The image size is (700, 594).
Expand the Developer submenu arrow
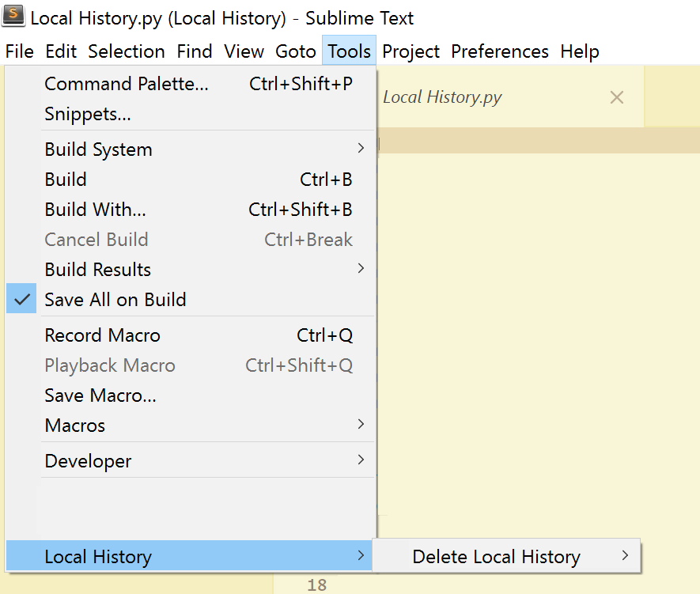tap(361, 460)
